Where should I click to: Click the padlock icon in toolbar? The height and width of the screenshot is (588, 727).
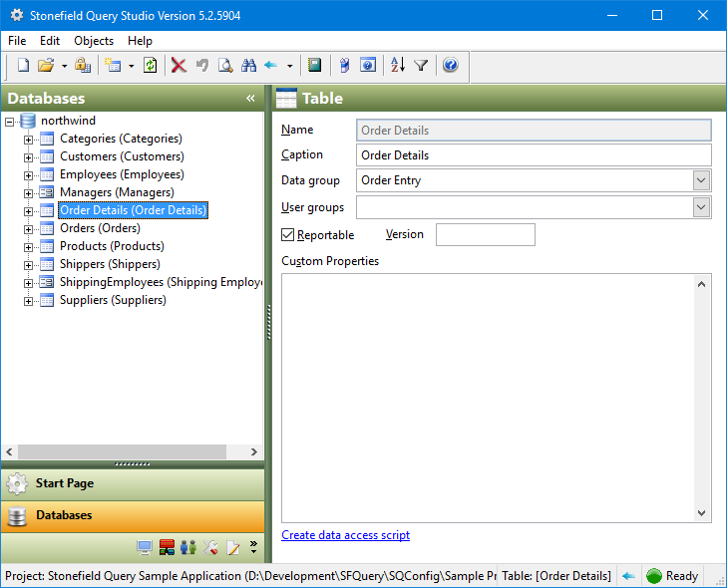pos(83,66)
